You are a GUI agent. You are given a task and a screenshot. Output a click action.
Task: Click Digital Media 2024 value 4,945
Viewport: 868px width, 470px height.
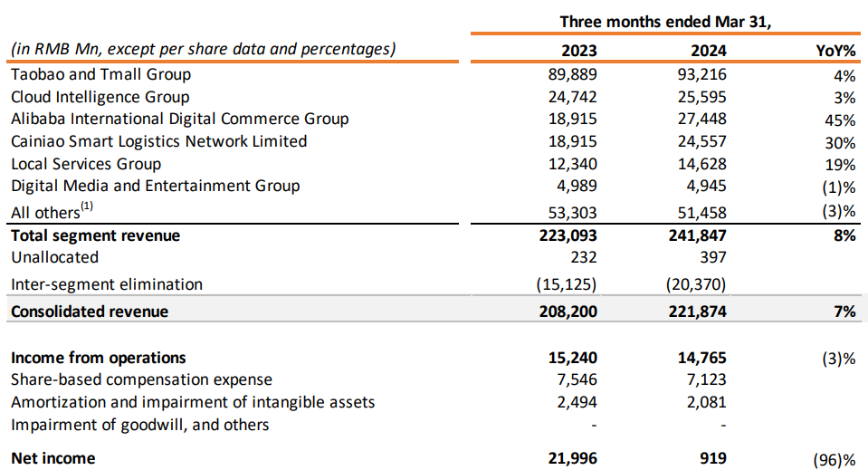[706, 186]
